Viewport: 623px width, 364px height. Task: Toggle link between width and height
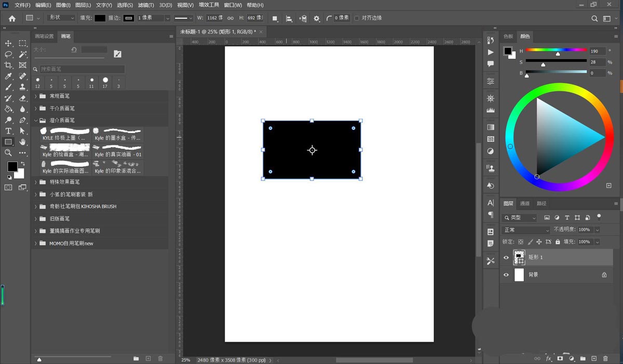click(231, 18)
